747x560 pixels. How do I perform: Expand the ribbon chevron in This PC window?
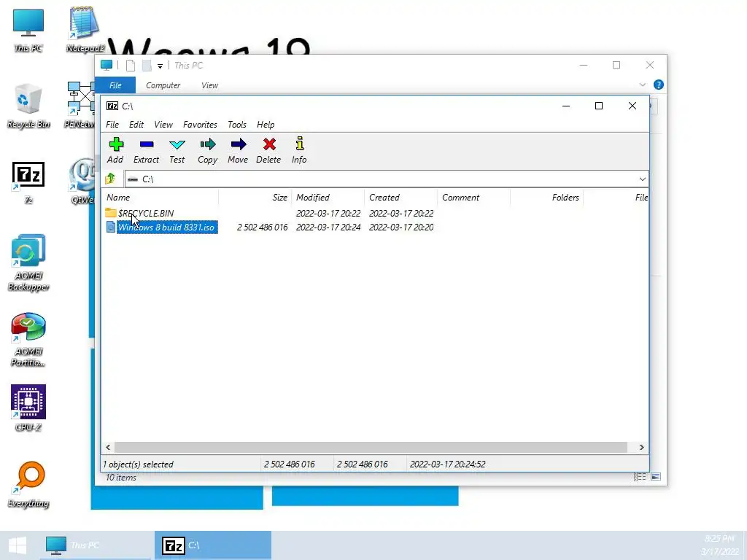pos(642,85)
